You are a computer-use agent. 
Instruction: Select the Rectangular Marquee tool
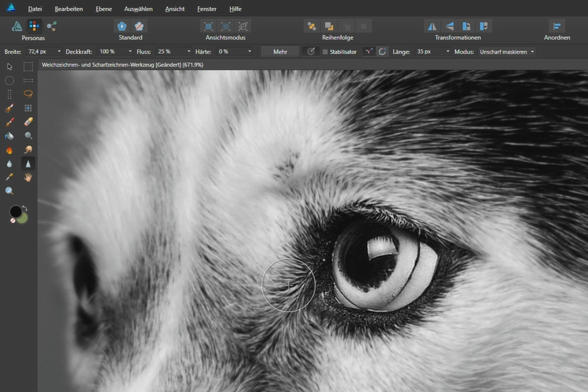pos(28,67)
